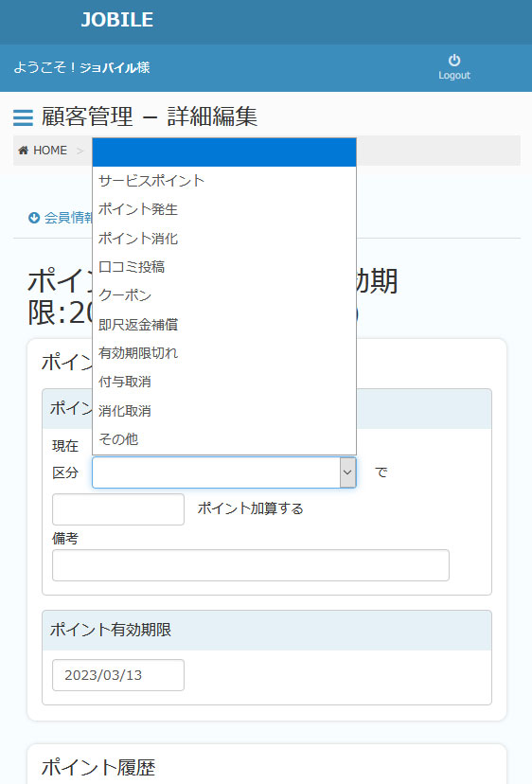532x784 pixels.
Task: Open the HOME breadcrumb link
Action: pyautogui.click(x=50, y=151)
